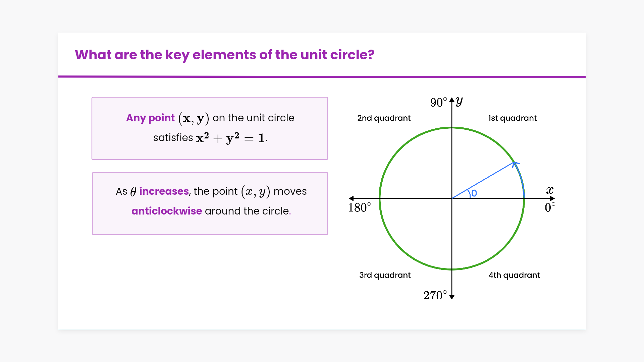Click the blue theta angle label near origin
The image size is (644, 362).
(474, 193)
